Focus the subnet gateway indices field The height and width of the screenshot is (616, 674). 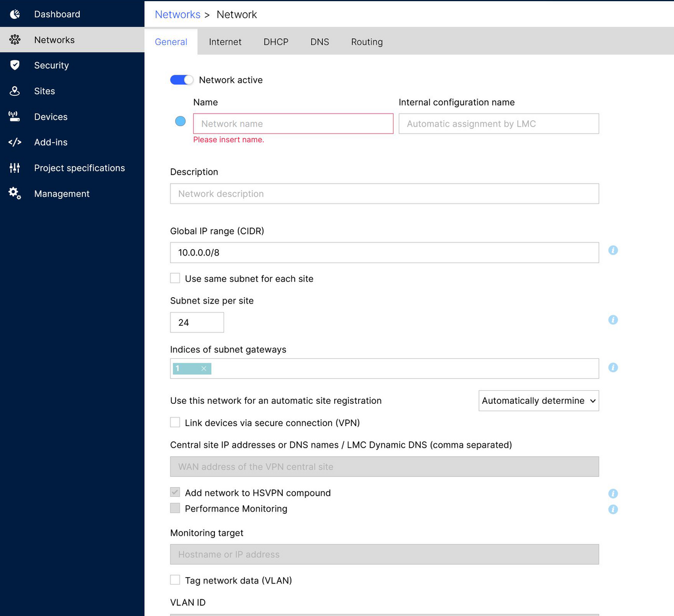click(x=384, y=368)
